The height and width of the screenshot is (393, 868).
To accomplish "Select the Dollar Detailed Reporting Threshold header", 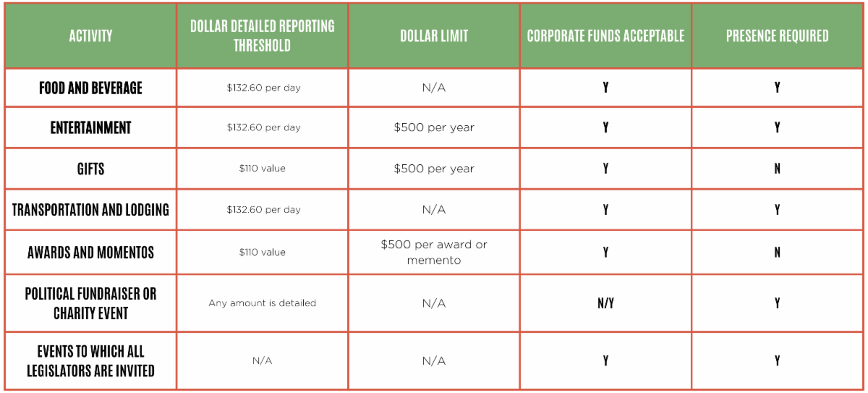I will (262, 36).
